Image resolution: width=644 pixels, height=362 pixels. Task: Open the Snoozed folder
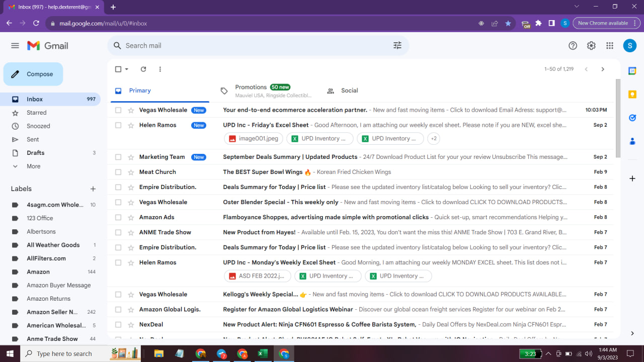tap(50, 126)
